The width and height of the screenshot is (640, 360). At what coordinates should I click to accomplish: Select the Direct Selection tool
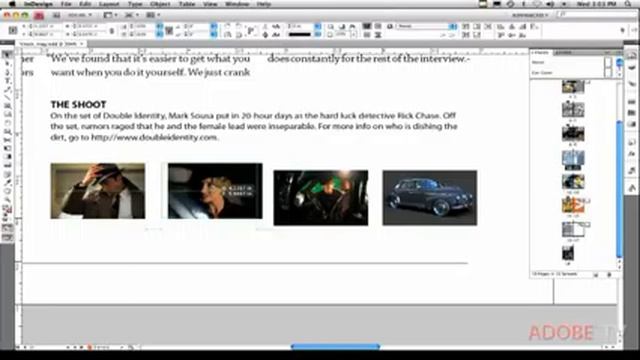pyautogui.click(x=7, y=64)
